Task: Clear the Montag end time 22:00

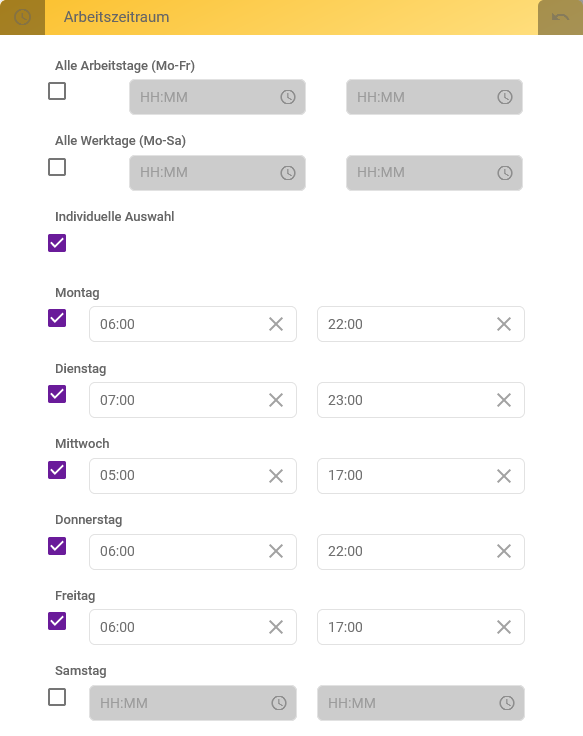Action: tap(504, 324)
